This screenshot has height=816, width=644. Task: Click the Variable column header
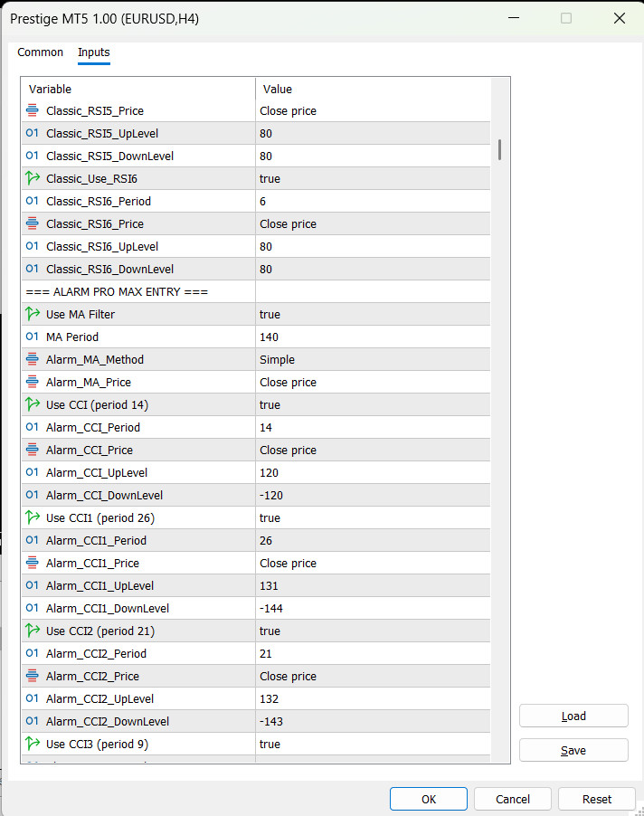(x=138, y=89)
